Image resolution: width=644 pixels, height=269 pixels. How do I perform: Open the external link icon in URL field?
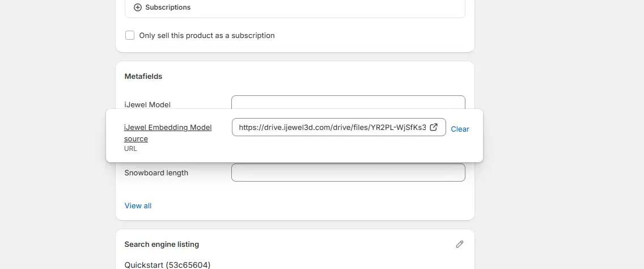[x=433, y=127]
